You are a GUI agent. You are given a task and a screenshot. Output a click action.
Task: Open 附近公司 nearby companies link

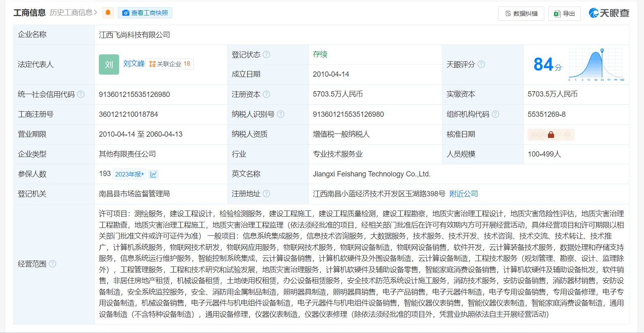(464, 194)
